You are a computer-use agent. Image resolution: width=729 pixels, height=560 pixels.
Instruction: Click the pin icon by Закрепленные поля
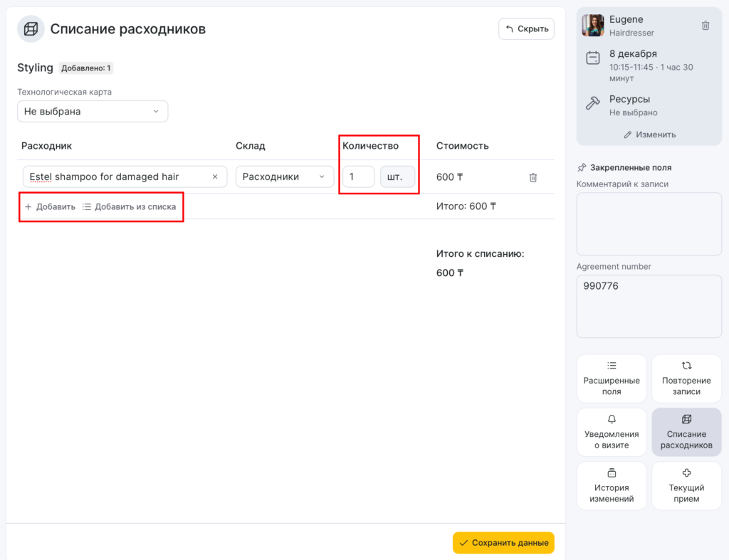click(x=582, y=168)
